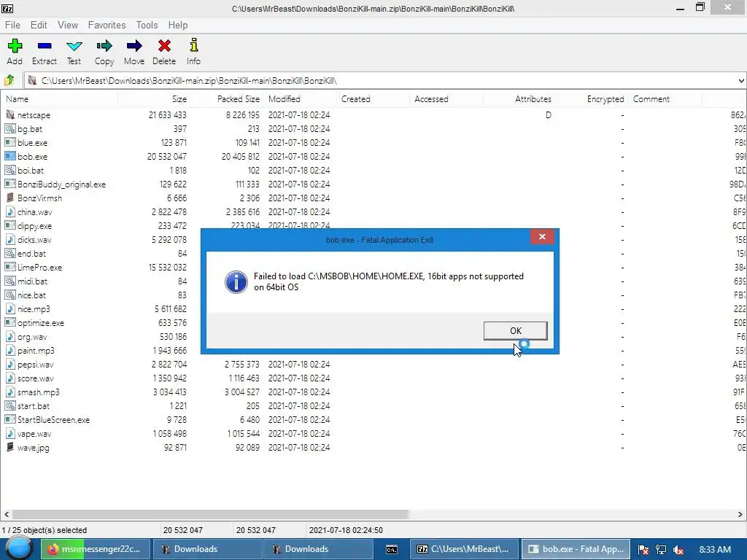Open the Favorites menu
The height and width of the screenshot is (560, 747).
point(107,25)
